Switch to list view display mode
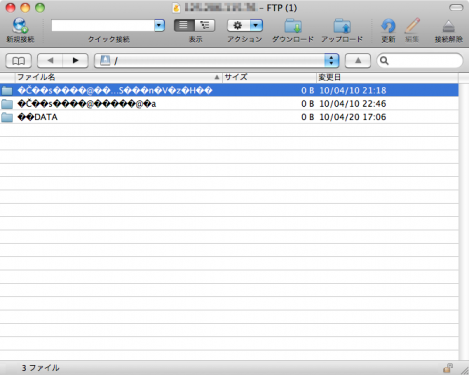Image resolution: width=469 pixels, height=375 pixels. coord(184,25)
